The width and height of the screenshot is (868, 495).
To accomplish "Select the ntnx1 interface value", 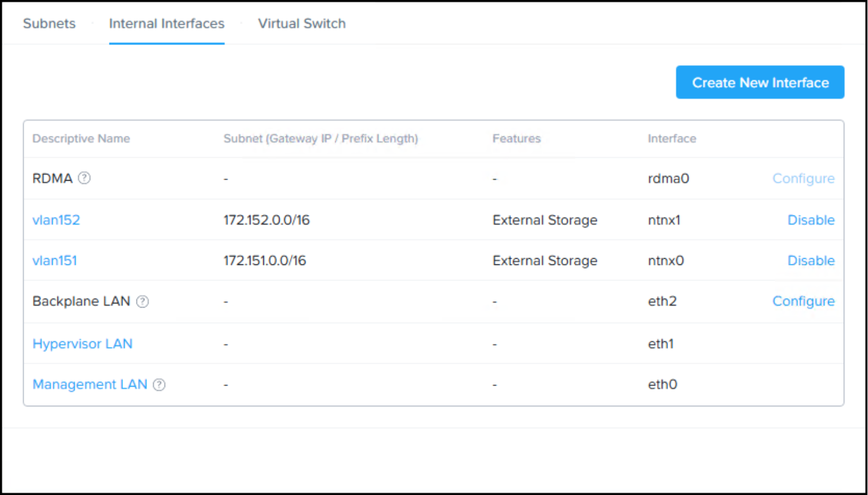I will (664, 220).
